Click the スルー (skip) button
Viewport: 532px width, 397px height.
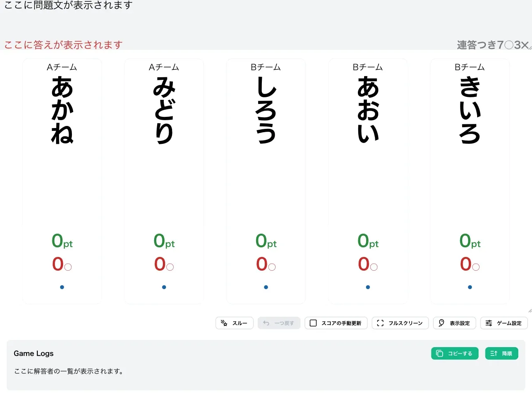click(234, 323)
